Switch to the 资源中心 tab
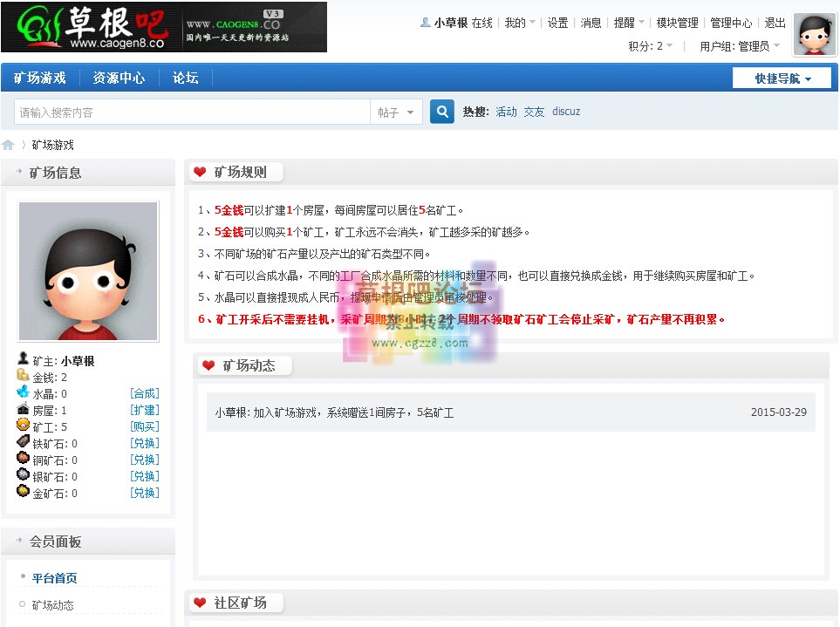 pyautogui.click(x=119, y=78)
